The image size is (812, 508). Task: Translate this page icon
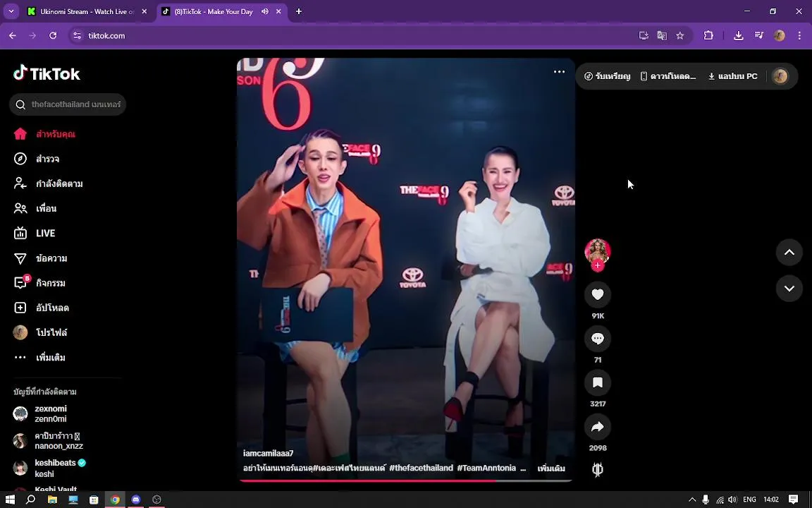click(x=662, y=36)
